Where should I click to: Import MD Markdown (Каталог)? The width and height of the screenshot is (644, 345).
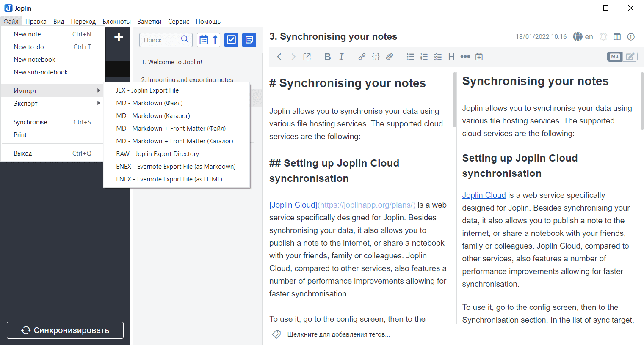(x=177, y=116)
